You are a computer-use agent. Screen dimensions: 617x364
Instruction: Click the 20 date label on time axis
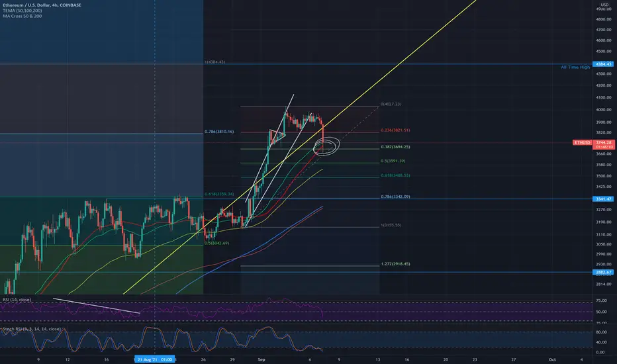[446, 359]
